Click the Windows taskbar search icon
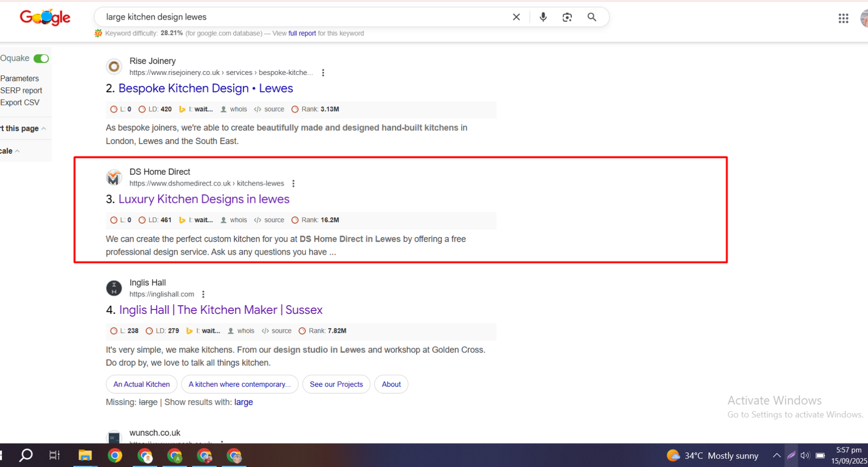868x467 pixels. pyautogui.click(x=25, y=456)
